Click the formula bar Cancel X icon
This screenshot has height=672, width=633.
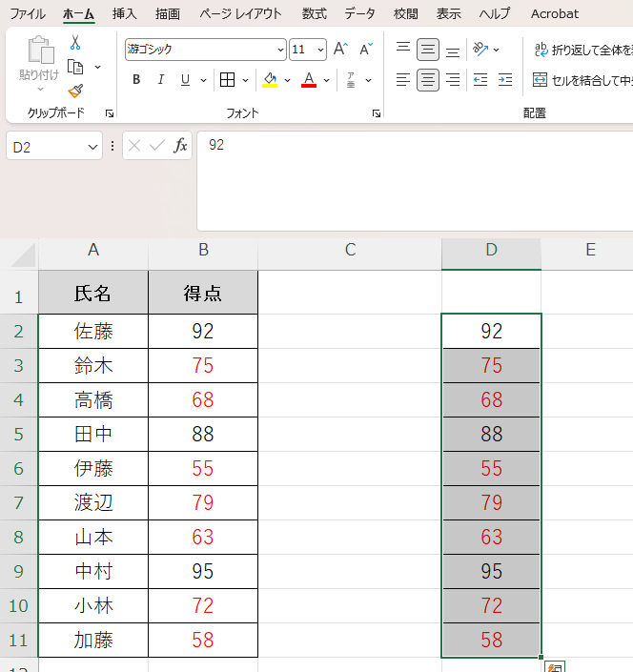[x=134, y=146]
